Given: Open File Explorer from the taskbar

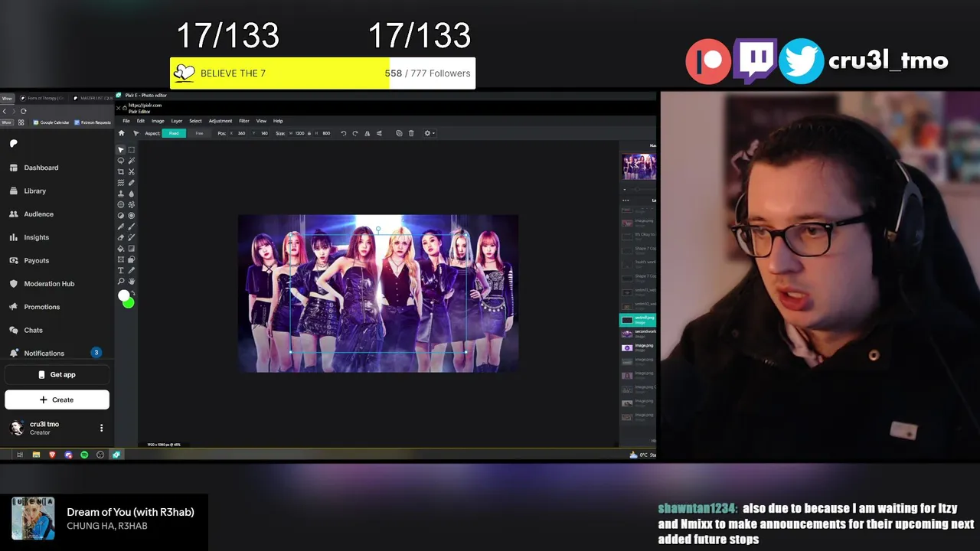Looking at the screenshot, I should coord(36,455).
